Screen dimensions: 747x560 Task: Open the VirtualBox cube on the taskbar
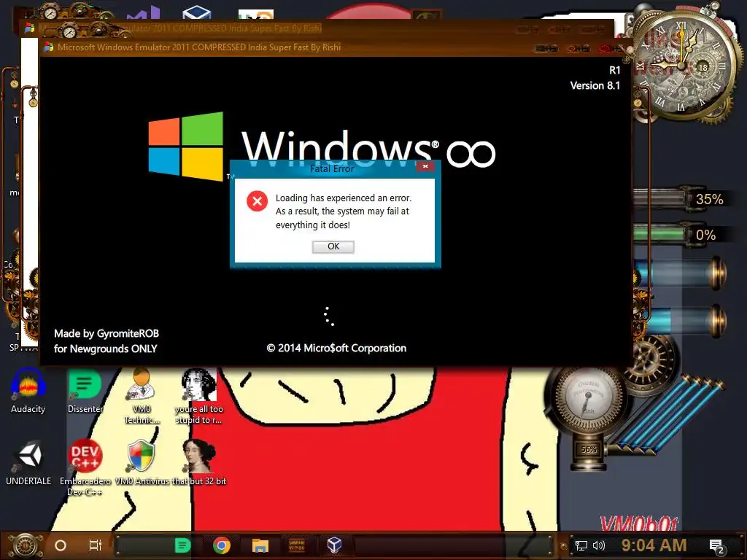coord(334,545)
